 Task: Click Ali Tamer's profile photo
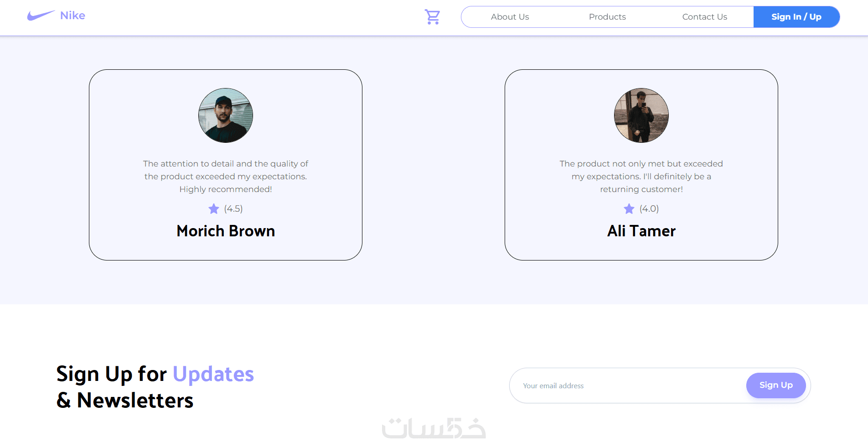pos(641,115)
